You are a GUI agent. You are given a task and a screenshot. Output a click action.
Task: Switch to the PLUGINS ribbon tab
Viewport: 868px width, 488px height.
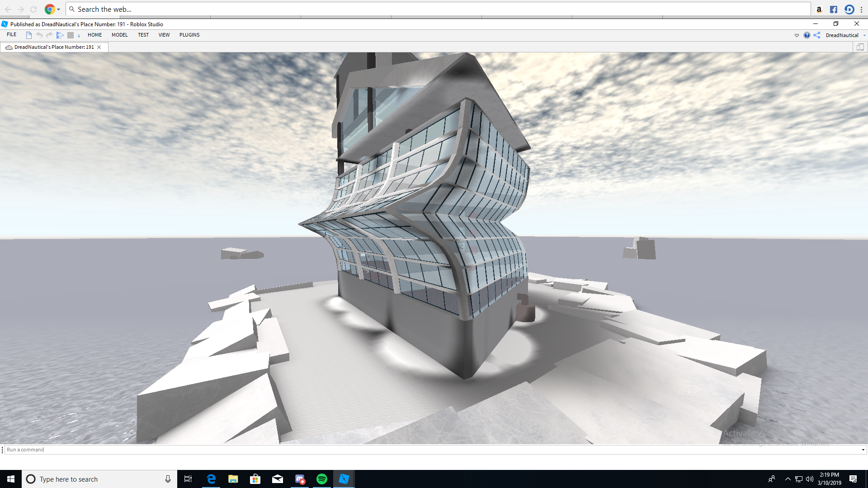click(x=189, y=35)
